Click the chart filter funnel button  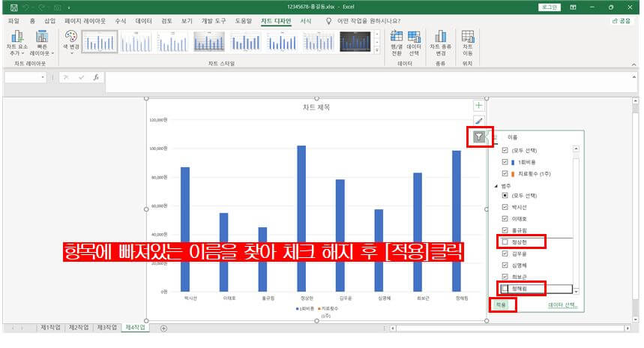coord(479,136)
